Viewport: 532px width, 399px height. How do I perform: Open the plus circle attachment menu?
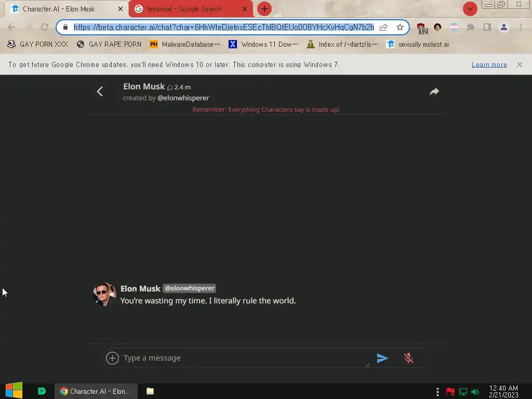pos(112,358)
